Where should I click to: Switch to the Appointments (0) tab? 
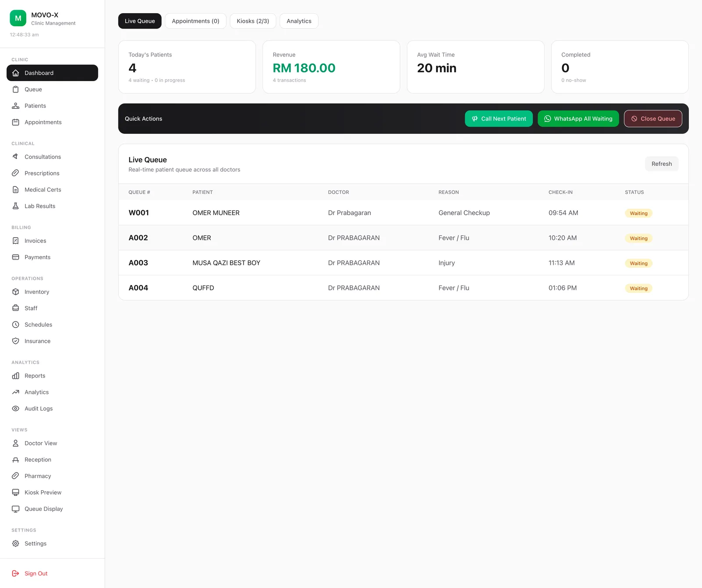tap(196, 21)
